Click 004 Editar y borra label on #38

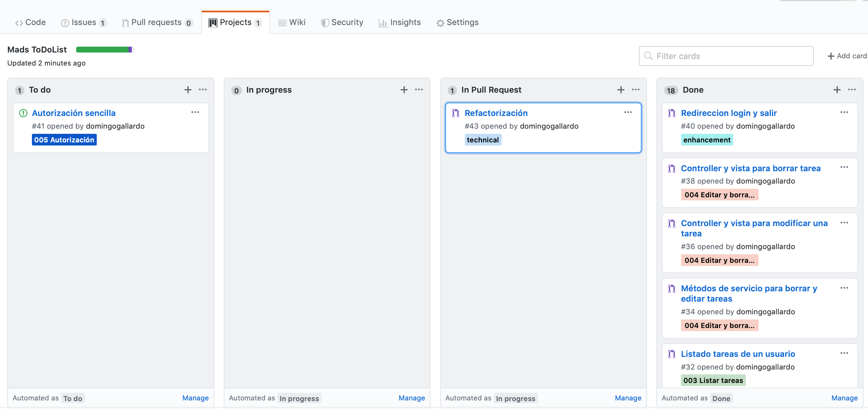click(x=719, y=195)
